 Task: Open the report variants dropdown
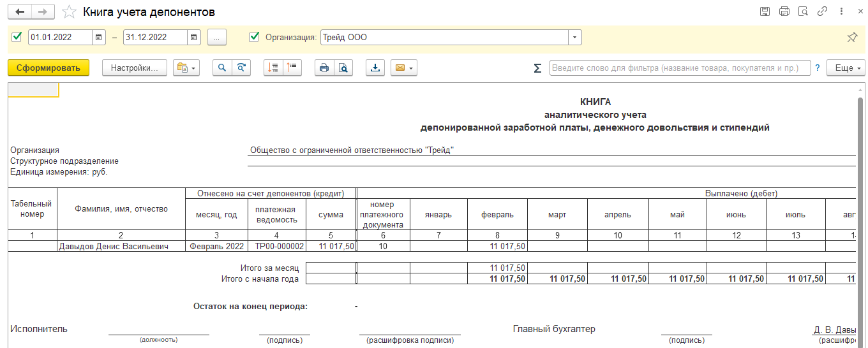coord(186,68)
